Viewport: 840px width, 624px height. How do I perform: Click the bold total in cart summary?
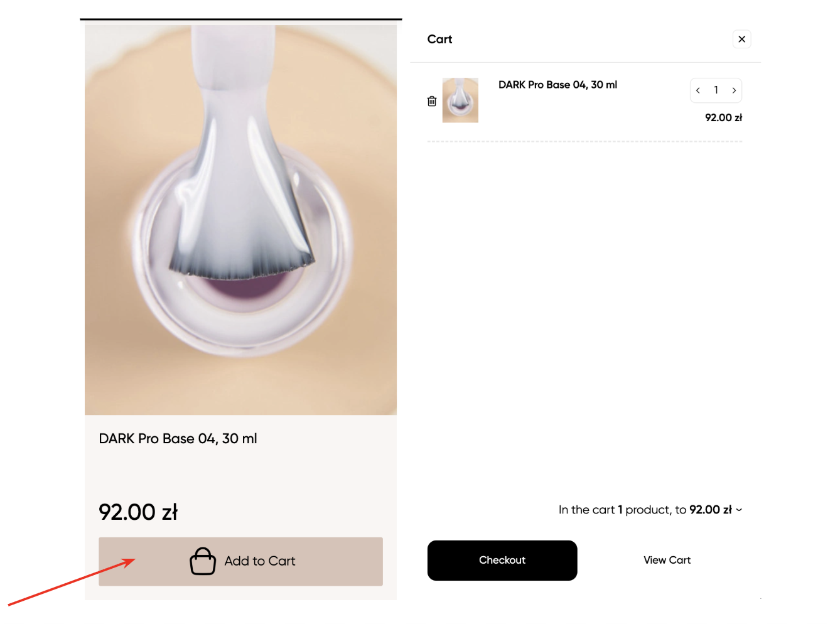(x=710, y=510)
